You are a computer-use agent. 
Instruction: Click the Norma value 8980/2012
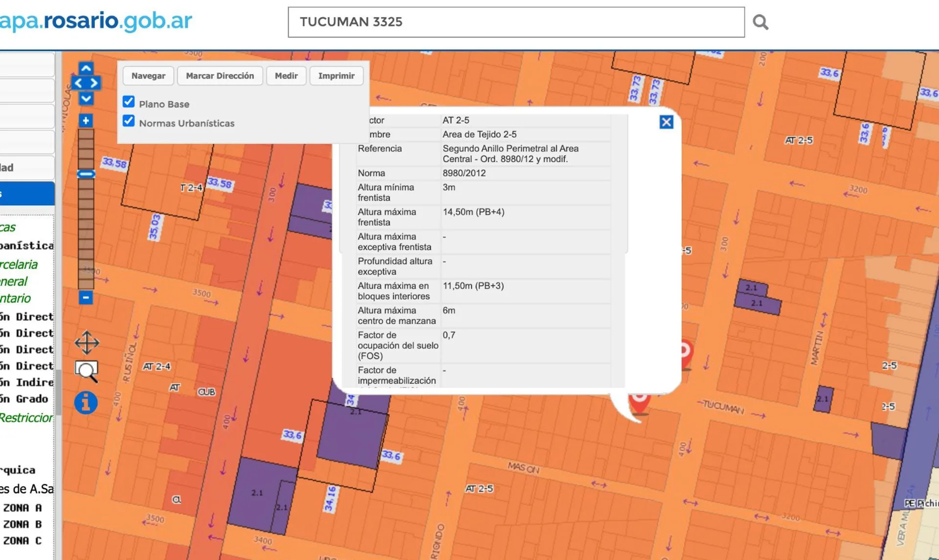[464, 173]
